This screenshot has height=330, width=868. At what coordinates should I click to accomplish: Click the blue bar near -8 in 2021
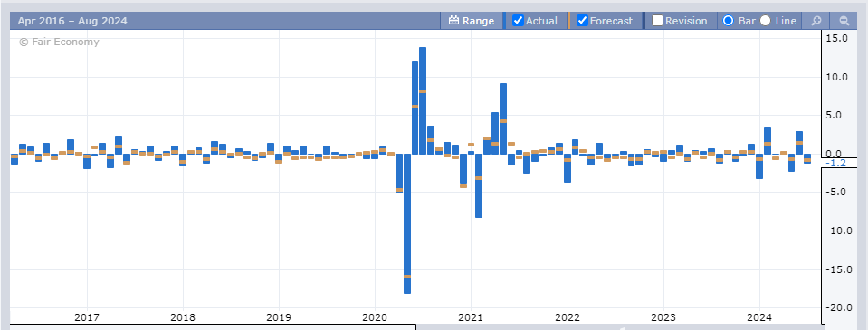pyautogui.click(x=479, y=185)
